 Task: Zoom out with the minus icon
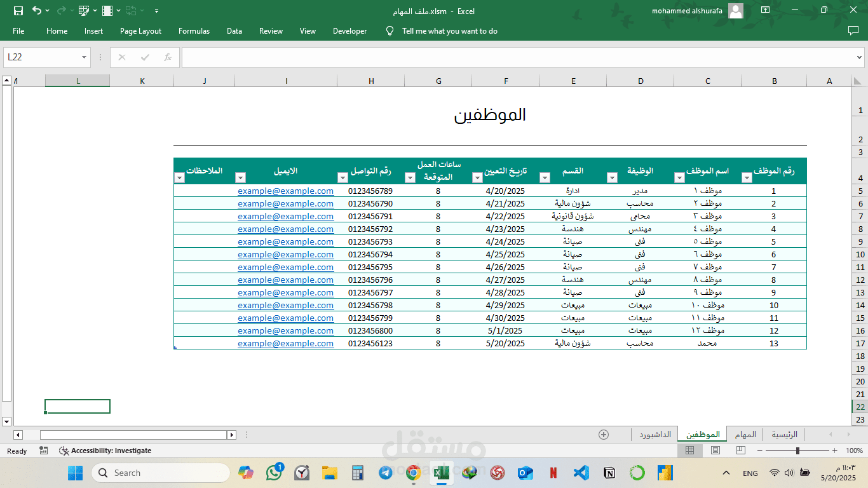point(759,451)
